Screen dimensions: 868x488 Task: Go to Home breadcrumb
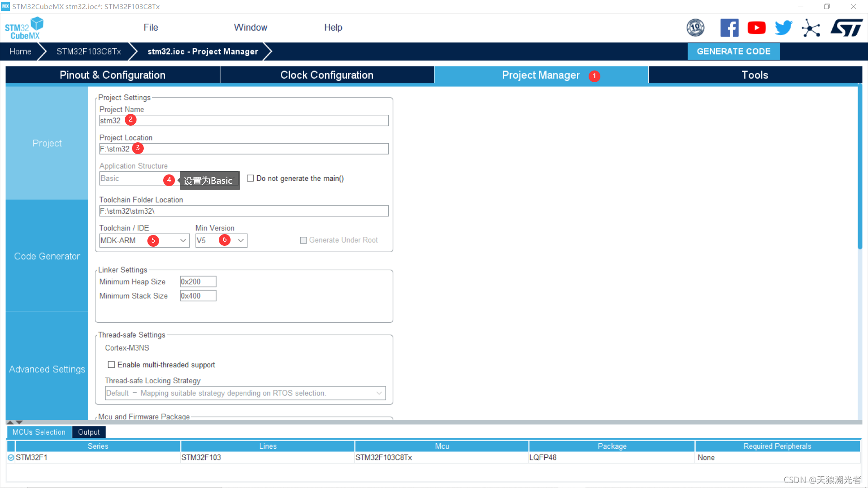point(20,52)
